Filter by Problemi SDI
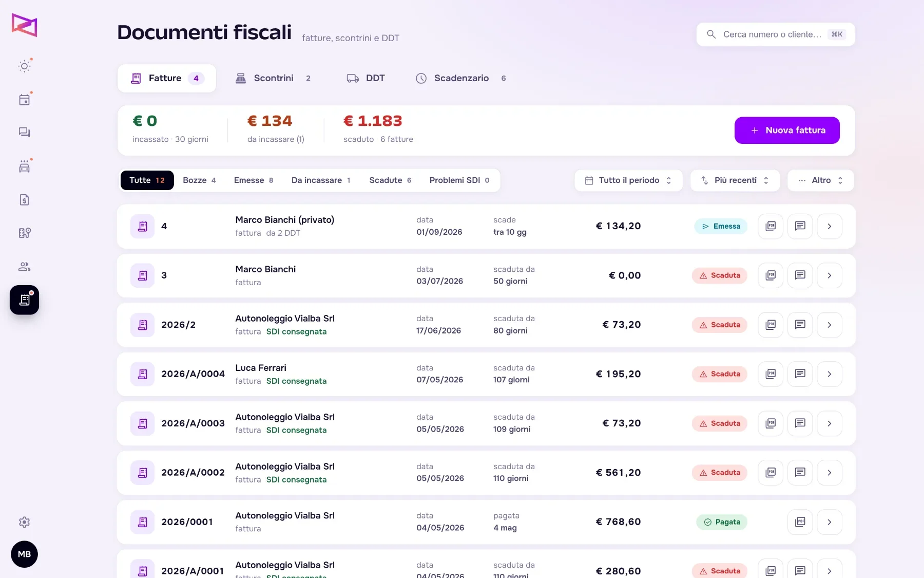 [459, 180]
